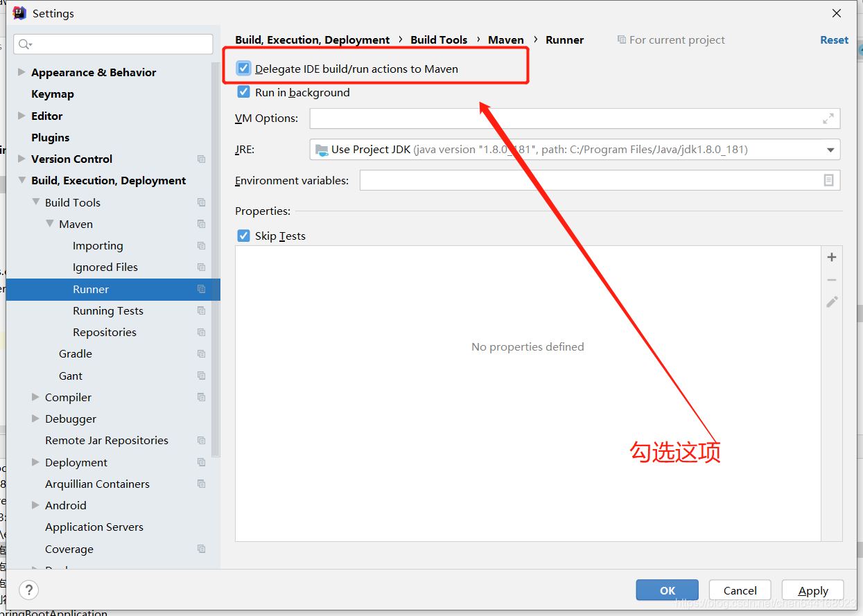Select Plugins in settings tree
Image resolution: width=863 pixels, height=616 pixels.
[51, 137]
